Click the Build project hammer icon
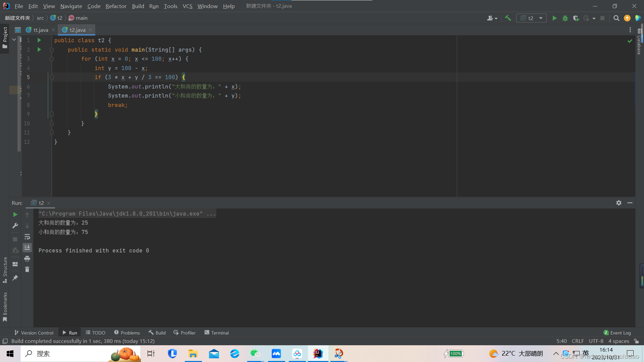 (x=508, y=18)
